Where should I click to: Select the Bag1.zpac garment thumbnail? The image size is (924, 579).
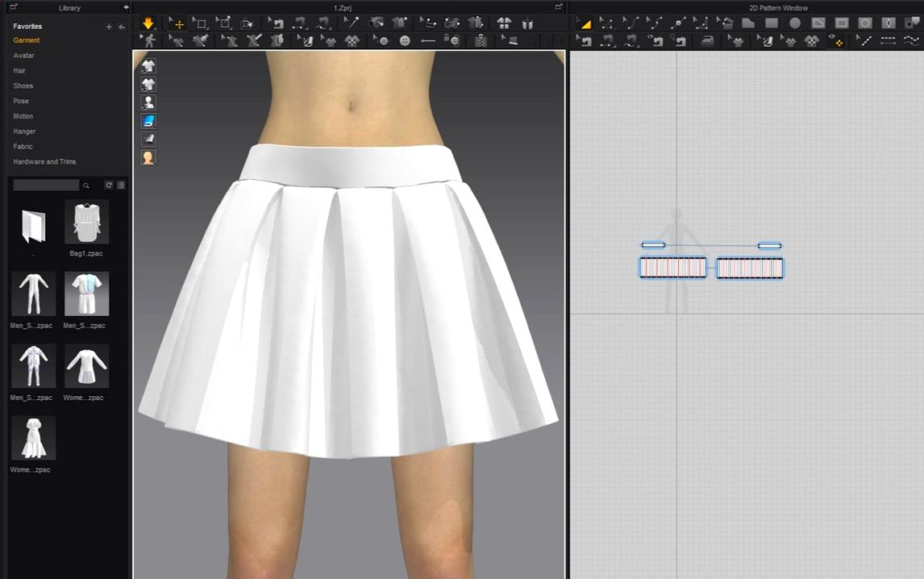pyautogui.click(x=86, y=223)
